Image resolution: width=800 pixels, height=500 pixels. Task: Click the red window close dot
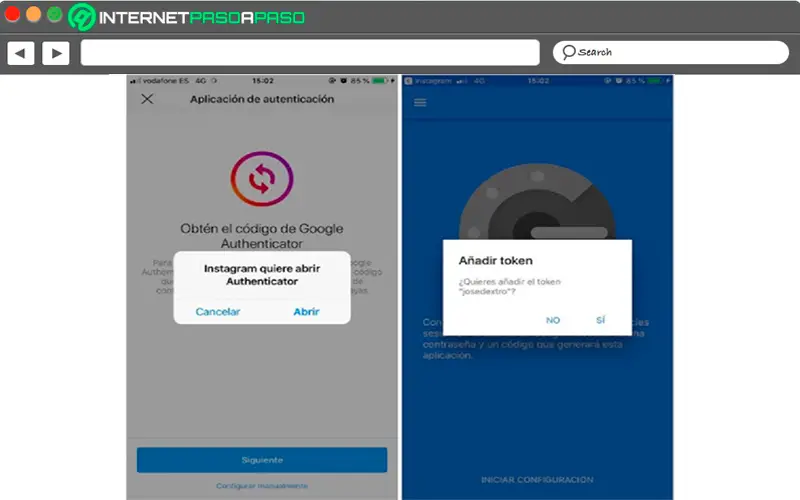point(12,14)
